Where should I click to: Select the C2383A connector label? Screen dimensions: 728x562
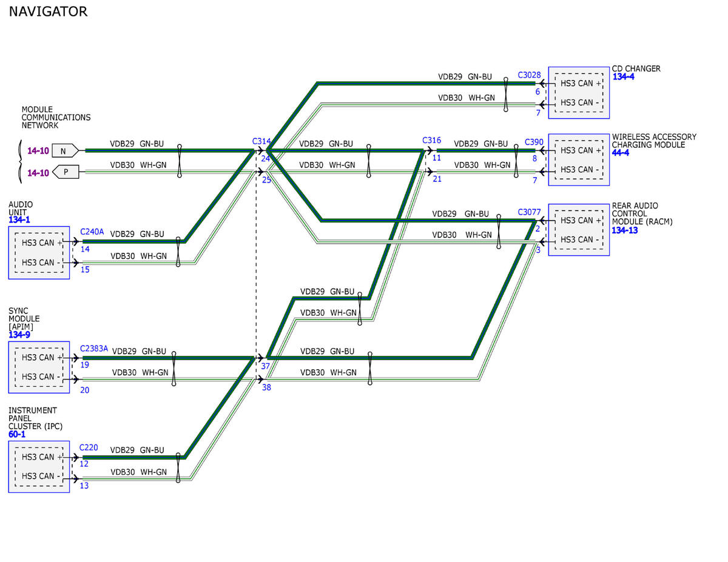pos(94,348)
